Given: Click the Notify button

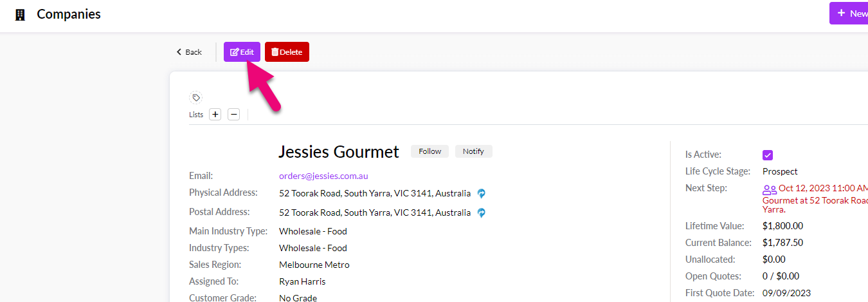Looking at the screenshot, I should coord(473,151).
